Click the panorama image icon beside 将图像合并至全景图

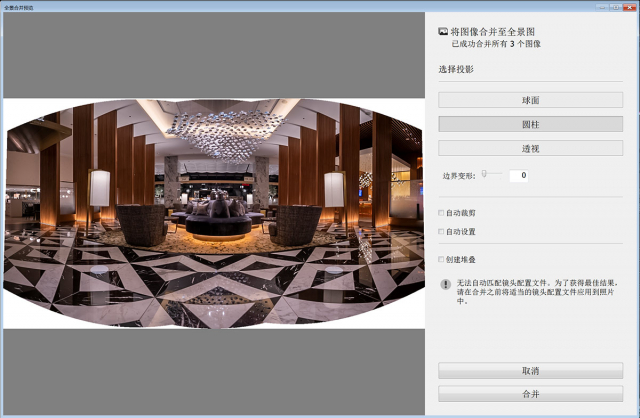coord(443,31)
